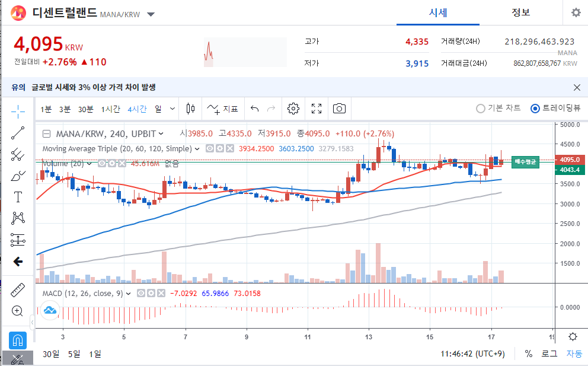Image resolution: width=588 pixels, height=366 pixels.
Task: Select the 4시간 interval
Action: (x=137, y=109)
